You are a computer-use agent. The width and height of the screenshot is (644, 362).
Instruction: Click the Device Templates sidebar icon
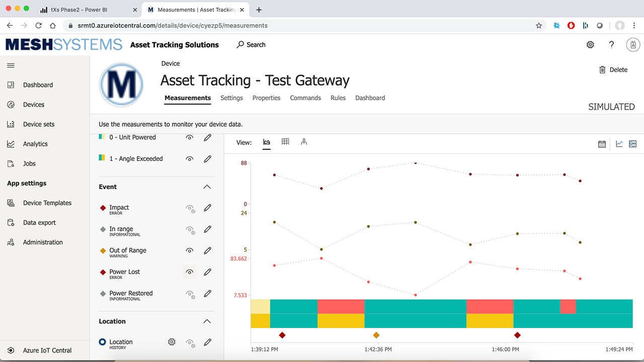(x=11, y=203)
